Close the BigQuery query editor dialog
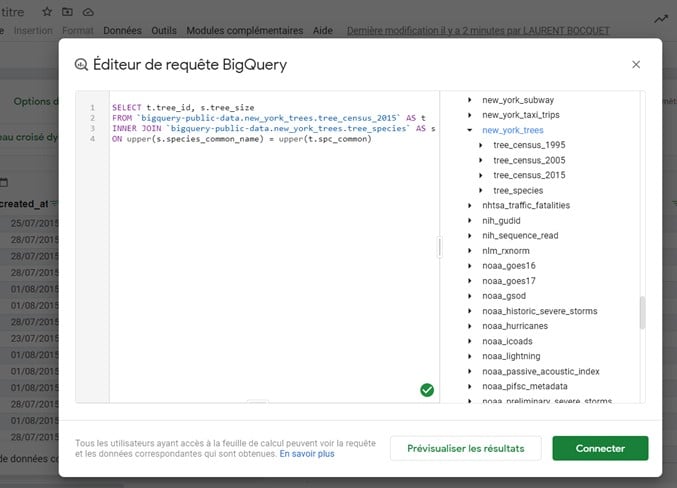The height and width of the screenshot is (488, 677). pyautogui.click(x=636, y=64)
